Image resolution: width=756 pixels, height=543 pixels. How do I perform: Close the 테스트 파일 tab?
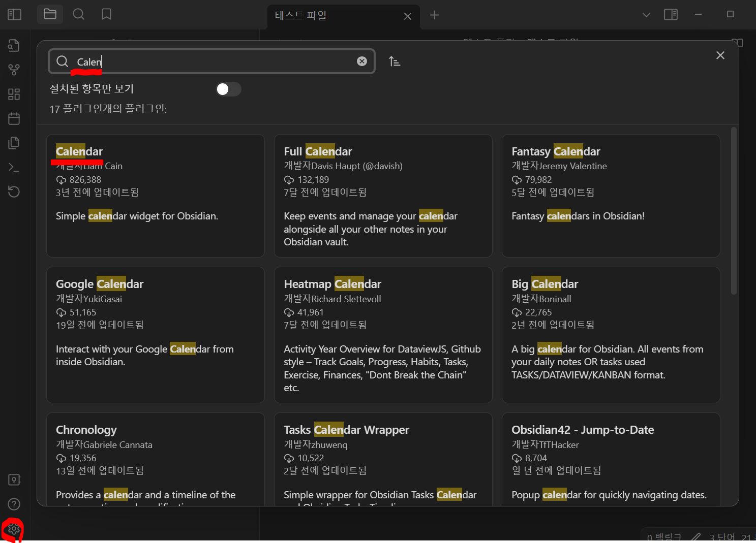[x=408, y=16]
